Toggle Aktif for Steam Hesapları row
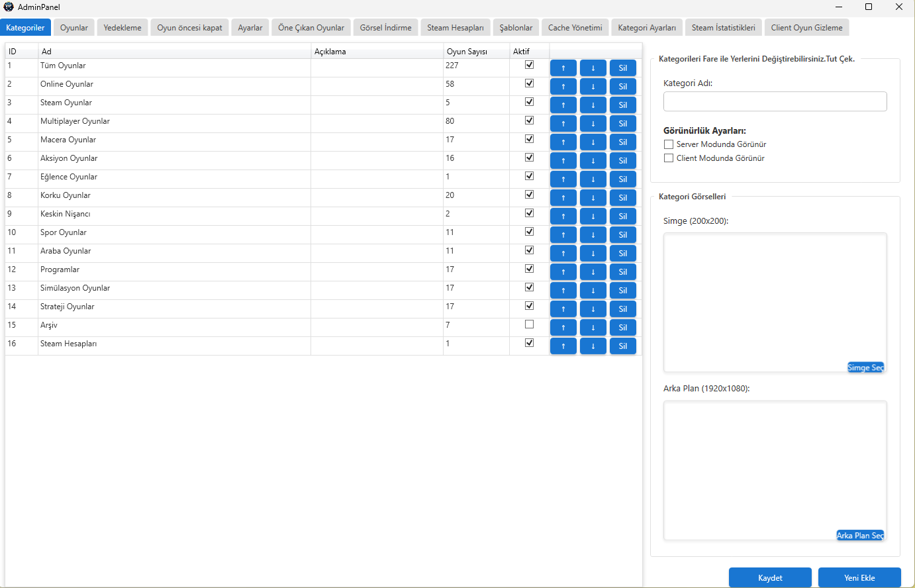 coord(529,343)
